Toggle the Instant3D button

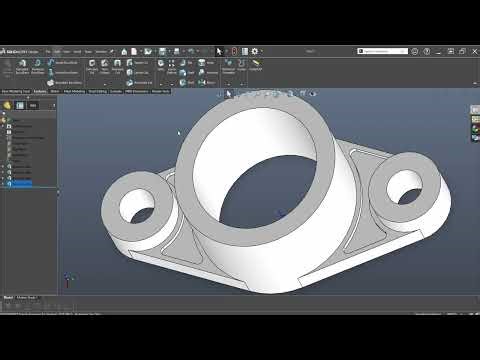click(x=256, y=65)
